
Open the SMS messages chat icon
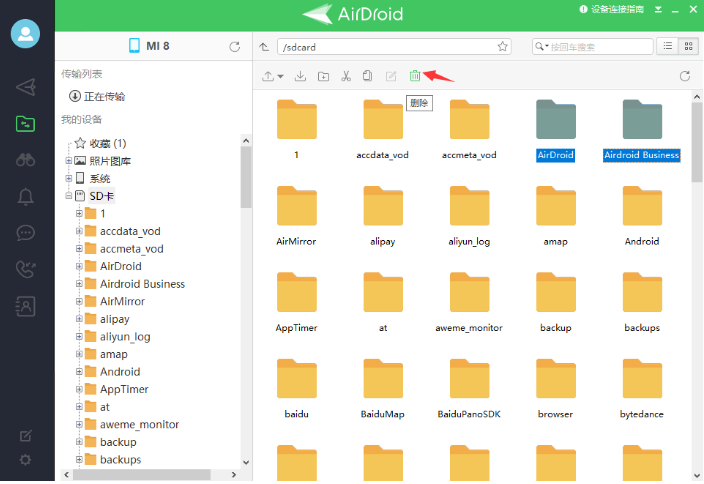pos(26,233)
